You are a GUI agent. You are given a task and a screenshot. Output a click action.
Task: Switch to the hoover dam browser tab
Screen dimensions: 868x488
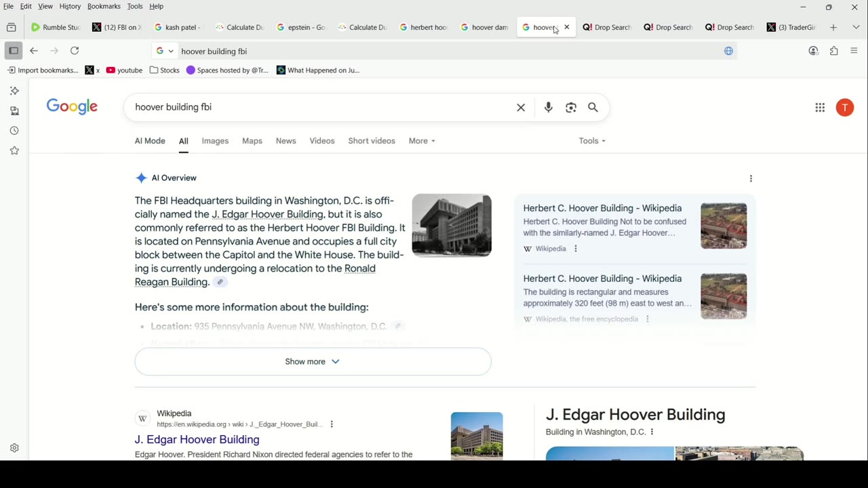coord(484,27)
